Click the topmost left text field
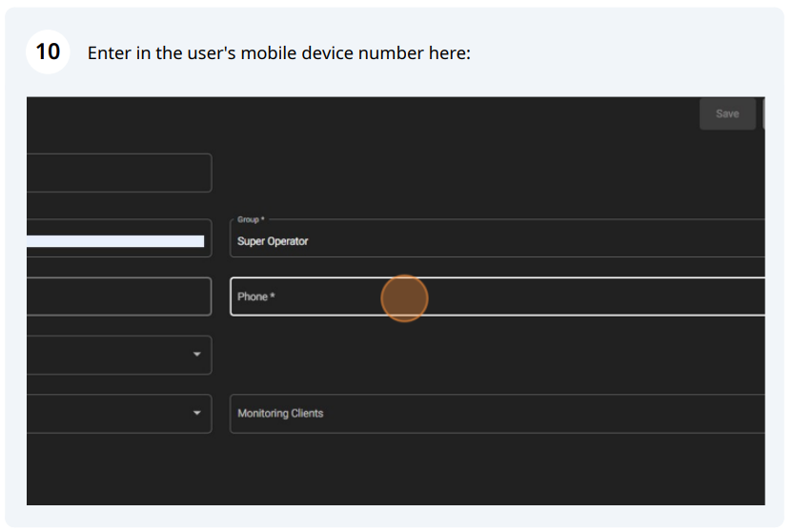The image size is (793, 532). (119, 173)
